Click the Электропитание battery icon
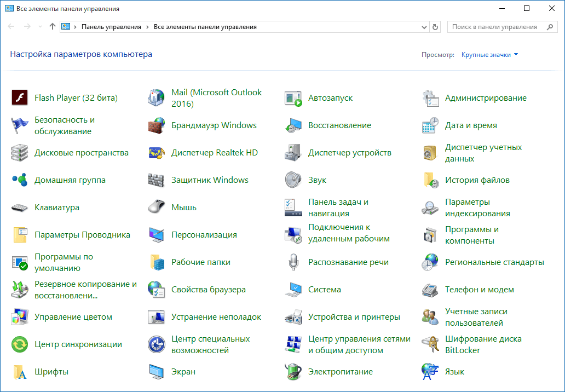 coord(293,372)
